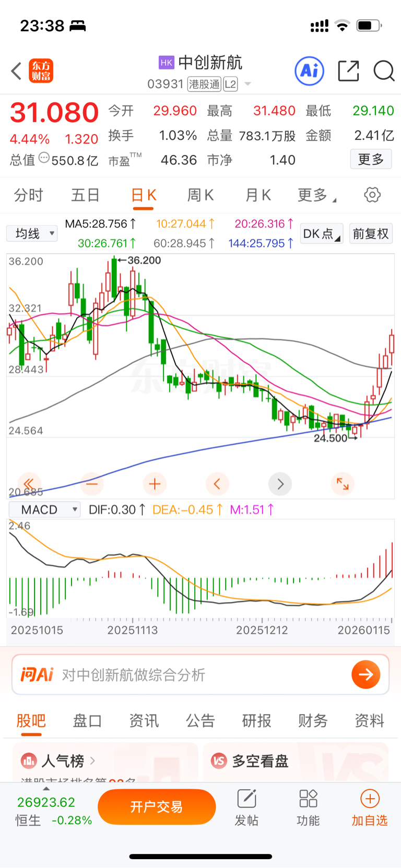The height and width of the screenshot is (868, 401).
Task: Tap the 换手 1.03% value
Action: [178, 136]
